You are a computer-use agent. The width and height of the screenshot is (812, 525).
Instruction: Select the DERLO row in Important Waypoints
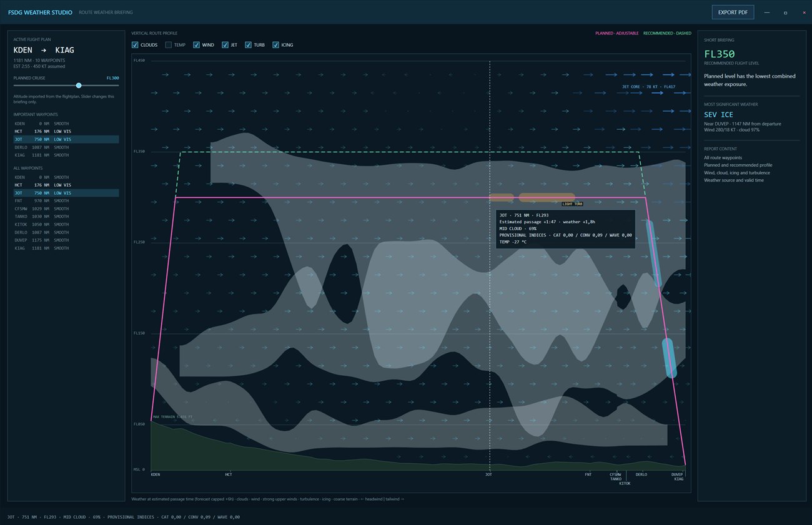click(x=66, y=147)
